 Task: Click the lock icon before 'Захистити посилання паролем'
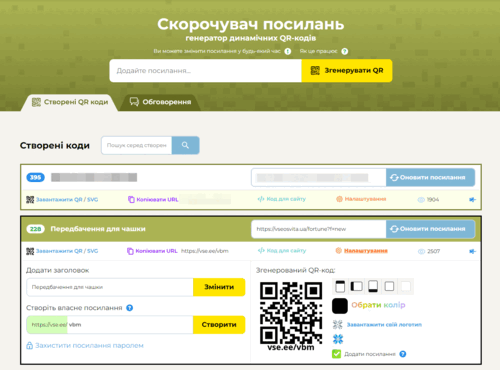pos(30,345)
